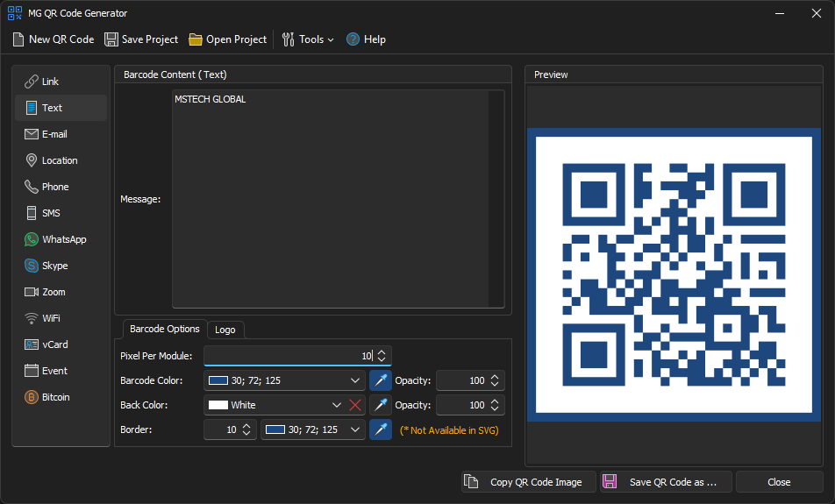Click the Pixel Per Module stepper arrows
This screenshot has width=835, height=504.
382,356
